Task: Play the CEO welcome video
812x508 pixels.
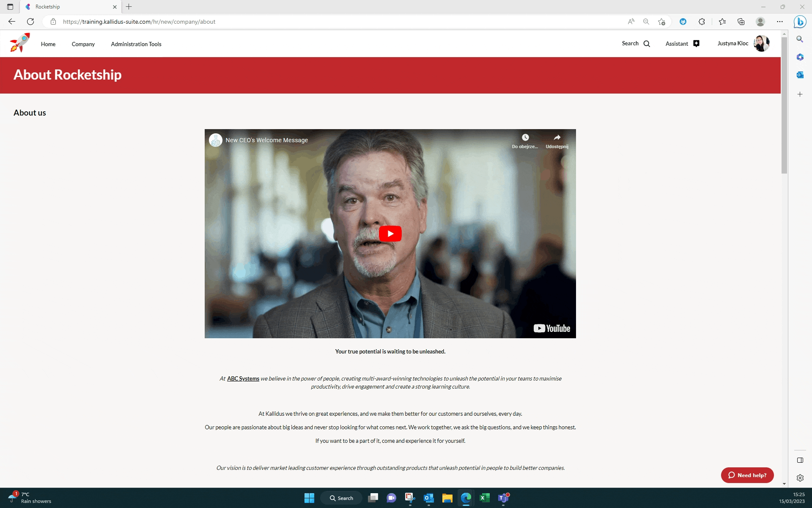Action: pyautogui.click(x=390, y=234)
